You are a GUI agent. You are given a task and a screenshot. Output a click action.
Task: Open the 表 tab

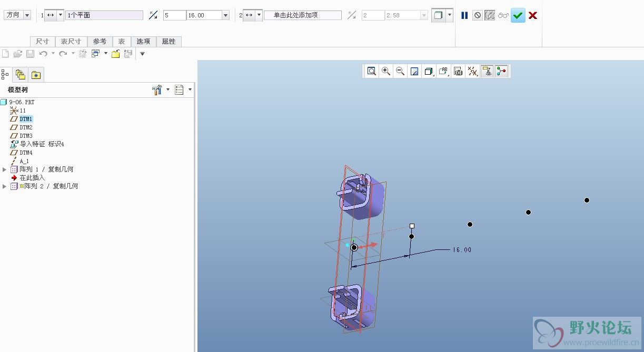[x=122, y=42]
